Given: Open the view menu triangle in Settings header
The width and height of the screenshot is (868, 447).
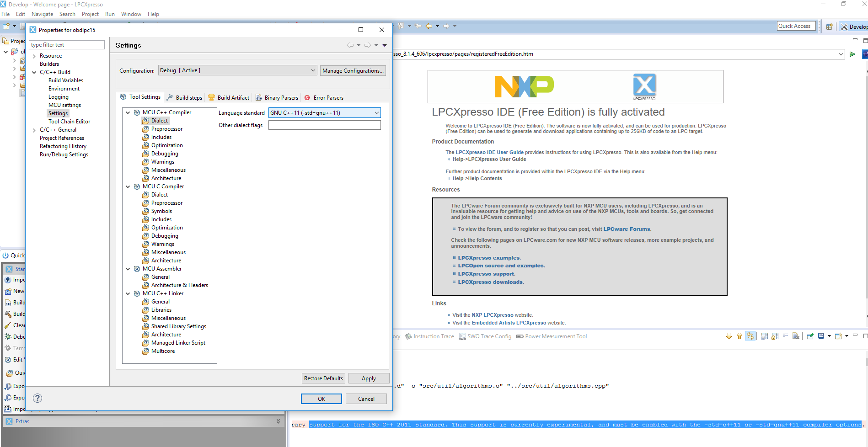Looking at the screenshot, I should 385,45.
